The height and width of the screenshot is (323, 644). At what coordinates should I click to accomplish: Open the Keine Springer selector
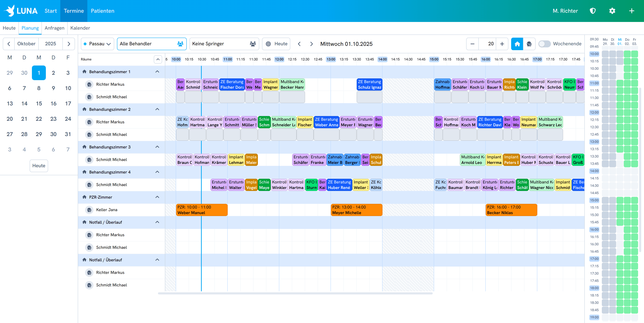tap(224, 44)
